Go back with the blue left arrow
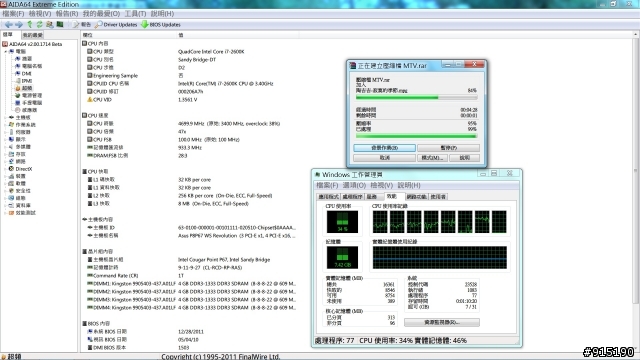The image size is (640, 360). 9,24
